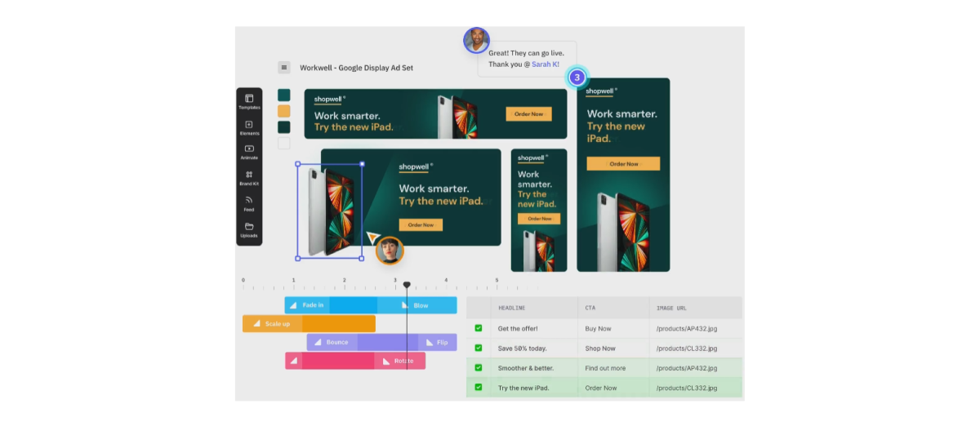The height and width of the screenshot is (426, 980).
Task: Open the Feed panel
Action: point(249,203)
